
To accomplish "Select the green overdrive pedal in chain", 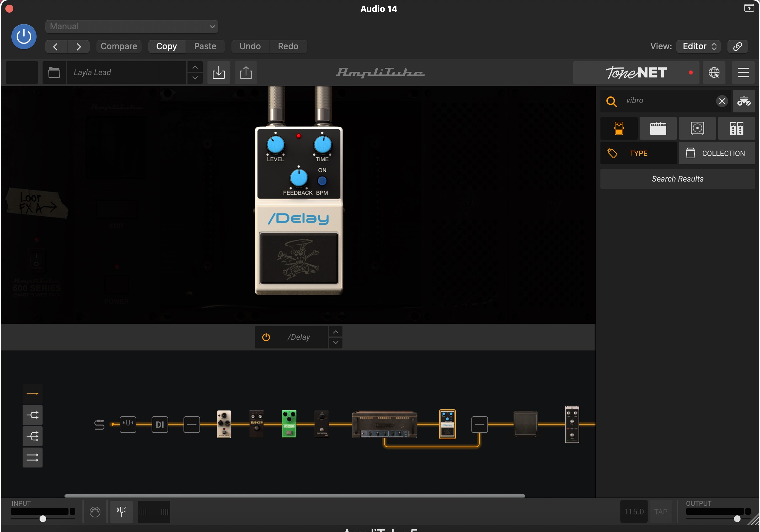I will 289,424.
